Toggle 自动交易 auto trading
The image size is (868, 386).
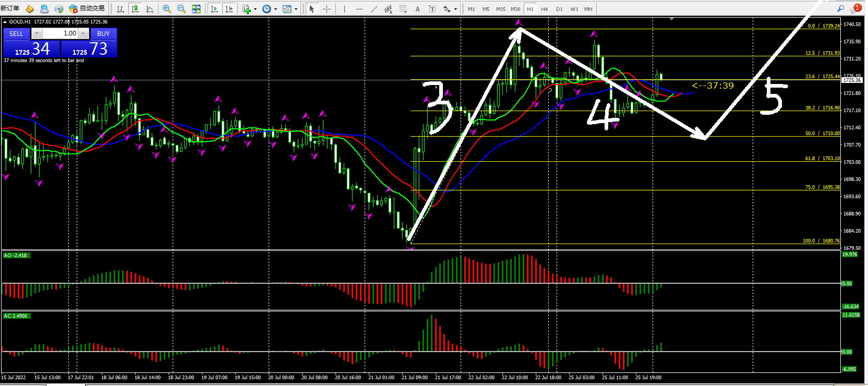tap(87, 9)
